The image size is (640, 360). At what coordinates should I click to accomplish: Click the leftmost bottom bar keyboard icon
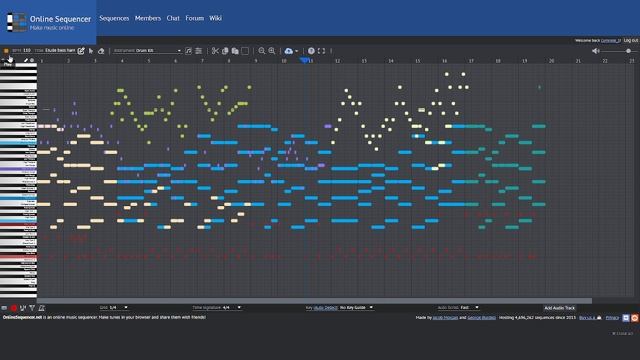click(4, 308)
